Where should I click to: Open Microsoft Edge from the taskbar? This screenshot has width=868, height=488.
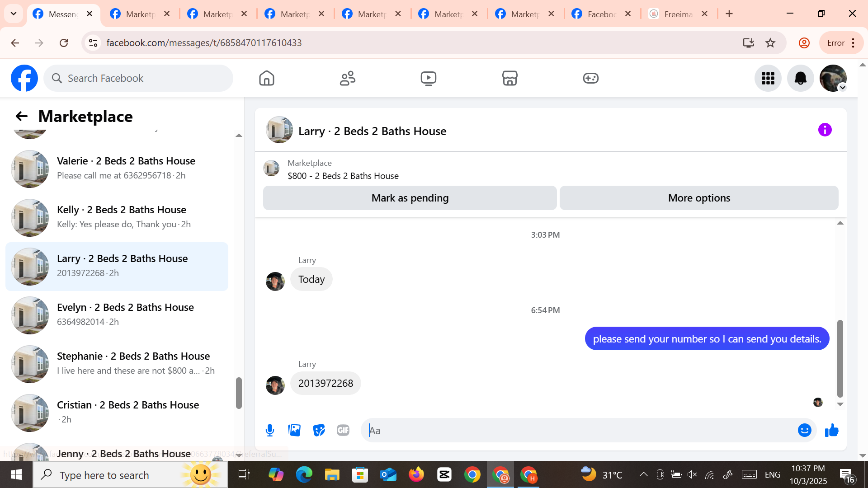(304, 474)
